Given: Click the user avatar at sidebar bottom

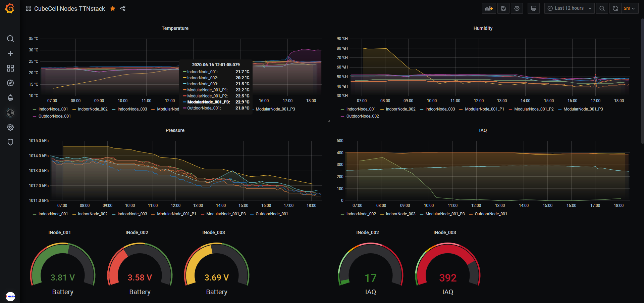Looking at the screenshot, I should coord(10,296).
